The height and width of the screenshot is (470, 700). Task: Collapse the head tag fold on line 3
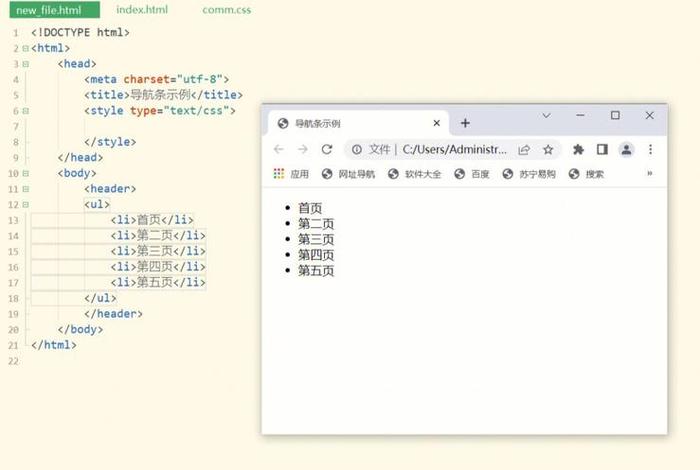[25, 64]
